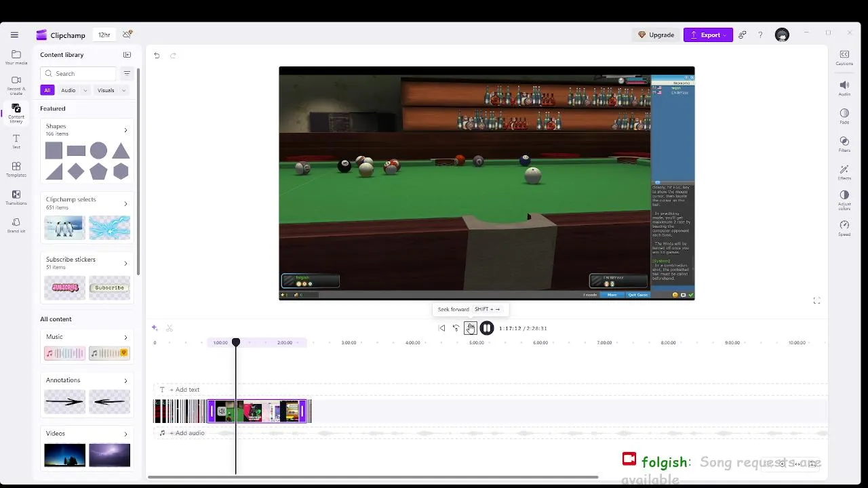Select the right-pointing arrow annotation thumbnail
This screenshot has width=868, height=488.
tap(64, 402)
